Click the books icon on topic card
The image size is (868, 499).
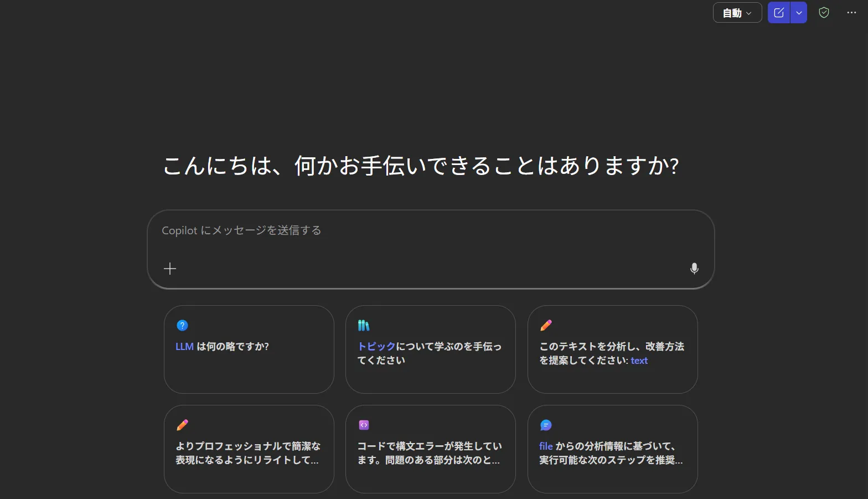tap(364, 326)
